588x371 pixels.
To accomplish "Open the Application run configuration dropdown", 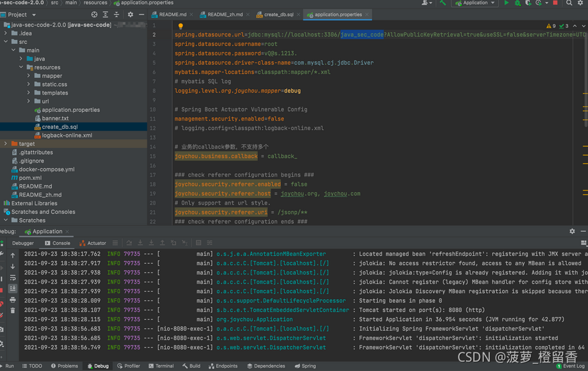I will pyautogui.click(x=475, y=3).
